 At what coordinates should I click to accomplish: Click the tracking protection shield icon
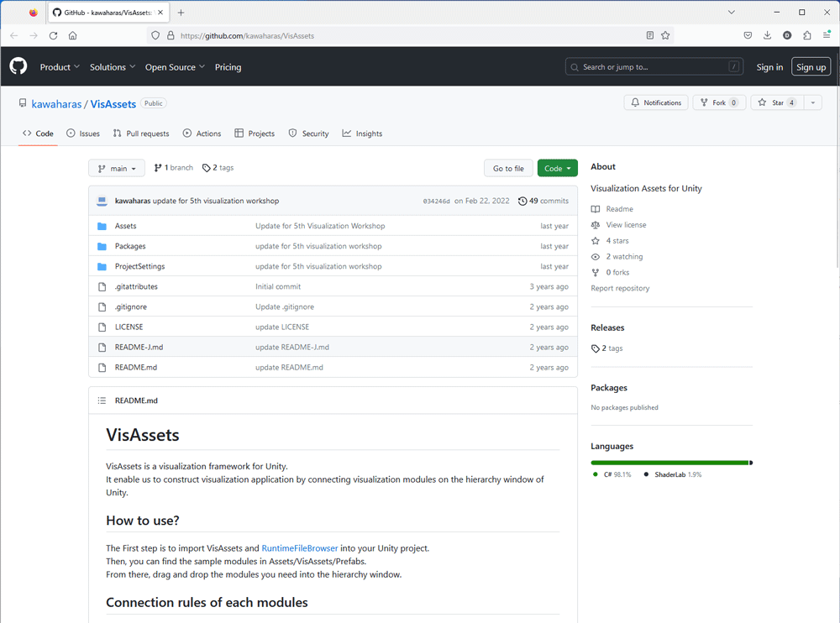pyautogui.click(x=155, y=36)
